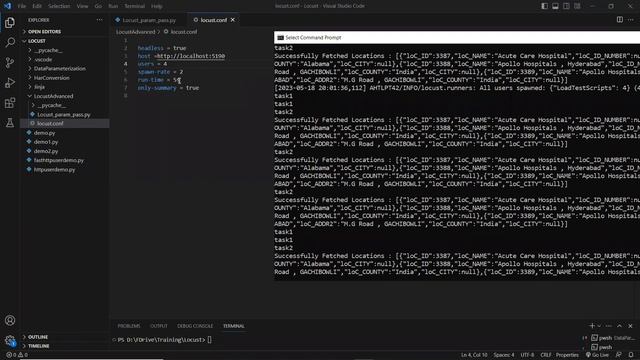Open the Go menu

pyautogui.click(x=98, y=6)
